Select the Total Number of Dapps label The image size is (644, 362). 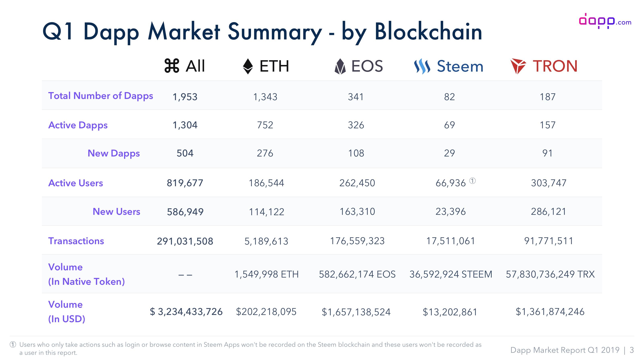(x=100, y=96)
